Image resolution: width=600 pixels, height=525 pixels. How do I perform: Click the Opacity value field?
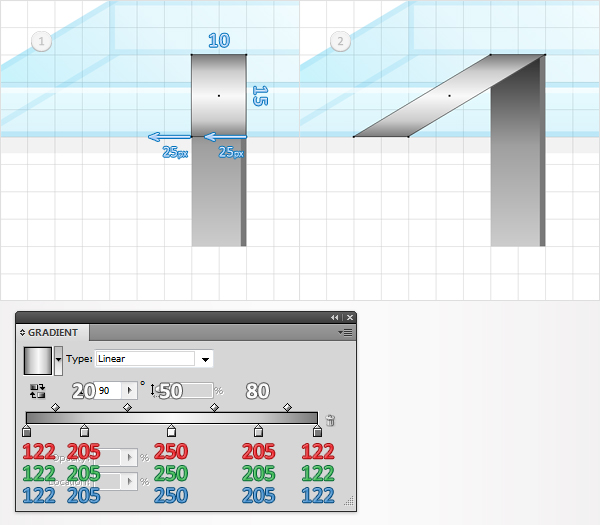107,457
